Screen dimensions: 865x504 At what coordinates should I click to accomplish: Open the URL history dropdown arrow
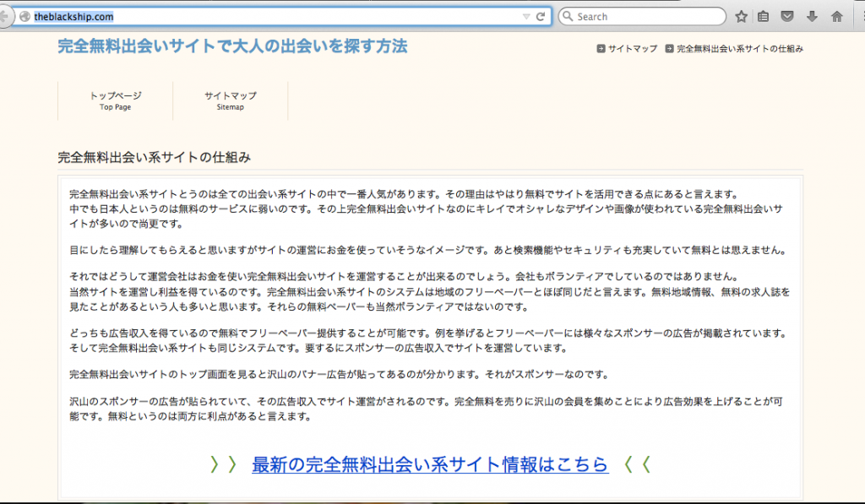pyautogui.click(x=526, y=17)
